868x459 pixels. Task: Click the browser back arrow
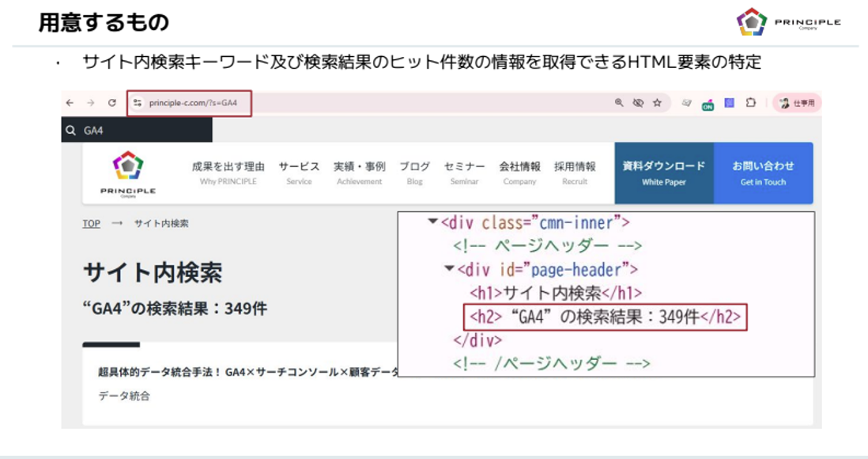click(x=70, y=103)
